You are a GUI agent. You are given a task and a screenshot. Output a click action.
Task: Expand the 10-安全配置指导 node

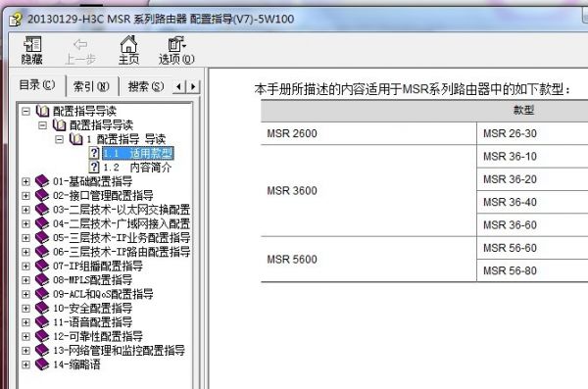[x=25, y=309]
